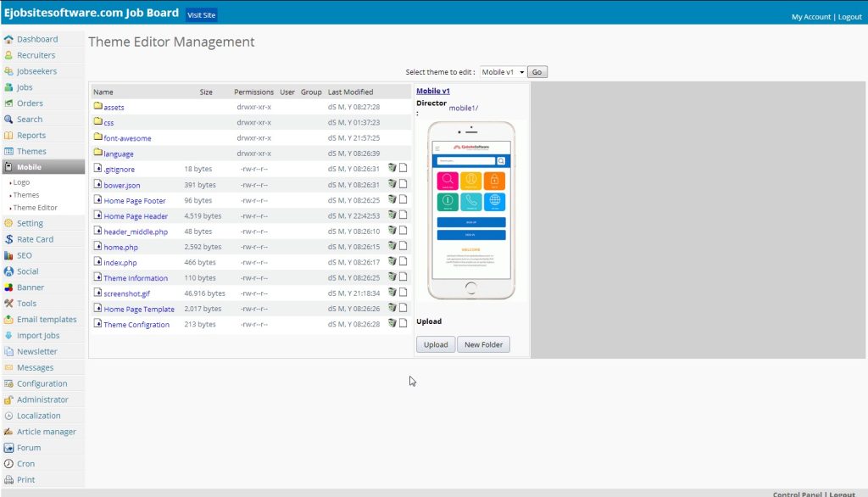Click the Permissions column header
The image size is (868, 497).
coord(253,92)
